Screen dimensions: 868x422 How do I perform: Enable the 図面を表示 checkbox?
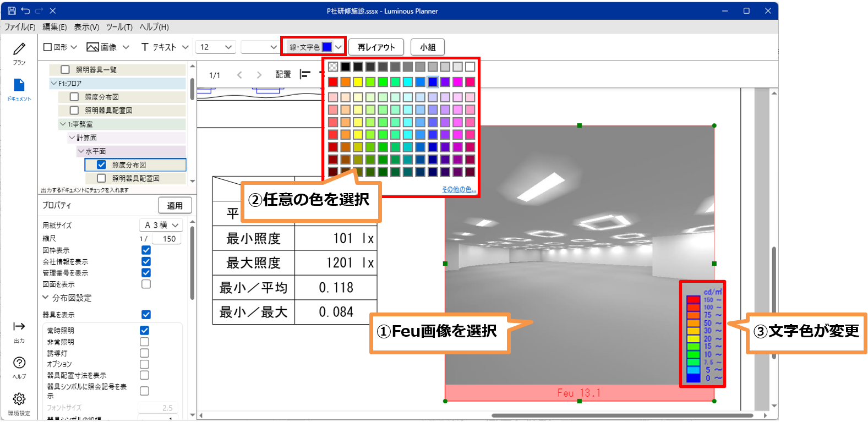click(146, 284)
